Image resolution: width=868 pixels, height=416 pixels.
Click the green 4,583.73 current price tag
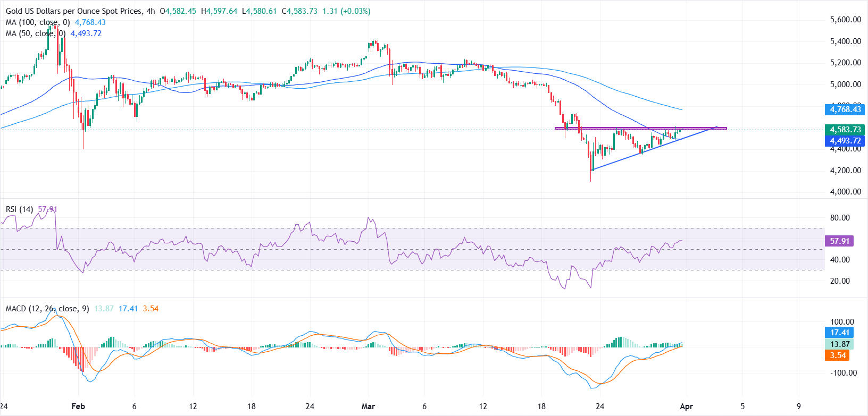[x=845, y=130]
